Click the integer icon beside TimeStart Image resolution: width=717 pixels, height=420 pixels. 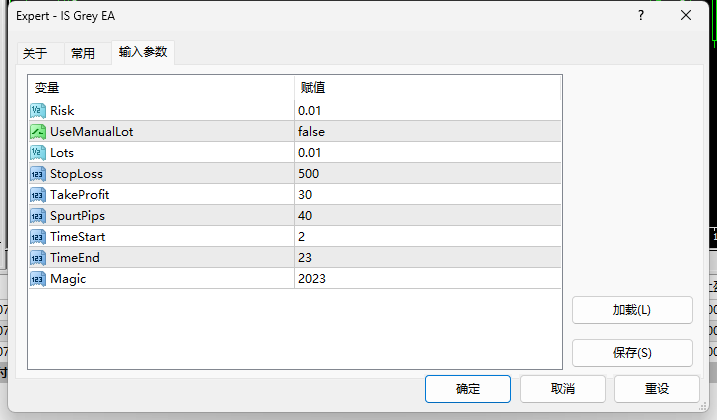(38, 237)
